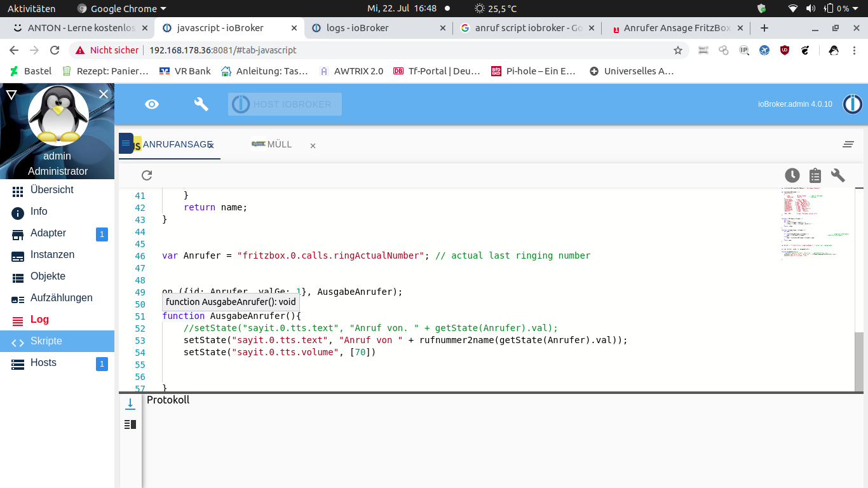The height and width of the screenshot is (488, 868).
Task: Switch to Anrufer Ansage FritzBox tab
Action: tap(676, 28)
